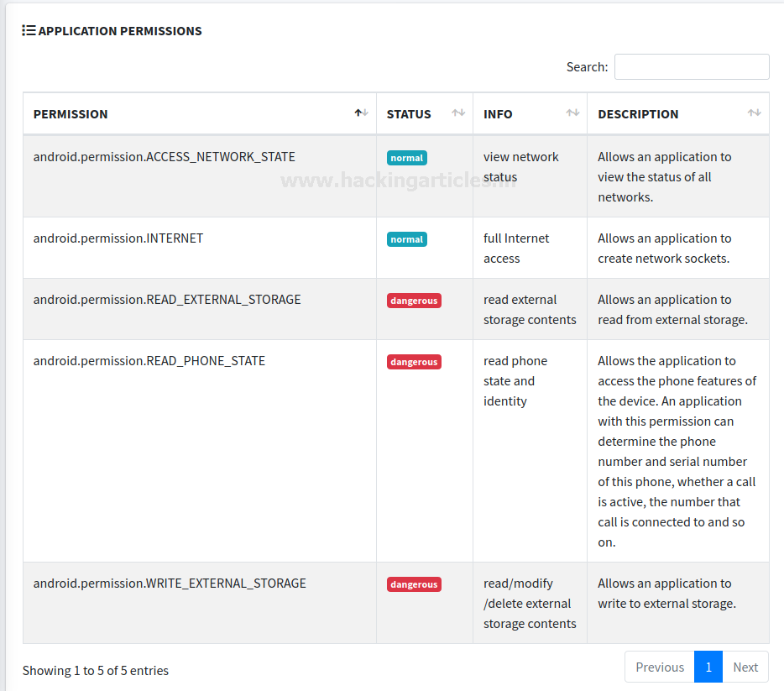Click the Info column sort arrows
Screen dimensions: 784x691
point(572,113)
